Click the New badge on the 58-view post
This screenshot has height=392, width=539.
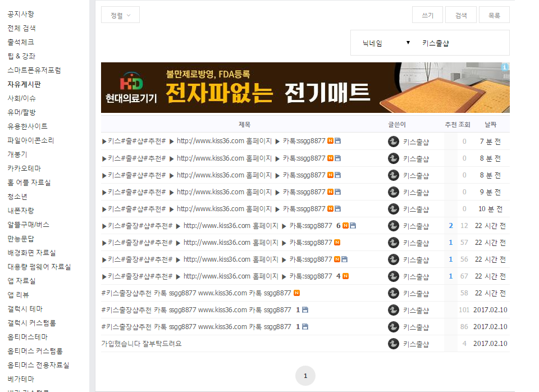click(x=296, y=293)
